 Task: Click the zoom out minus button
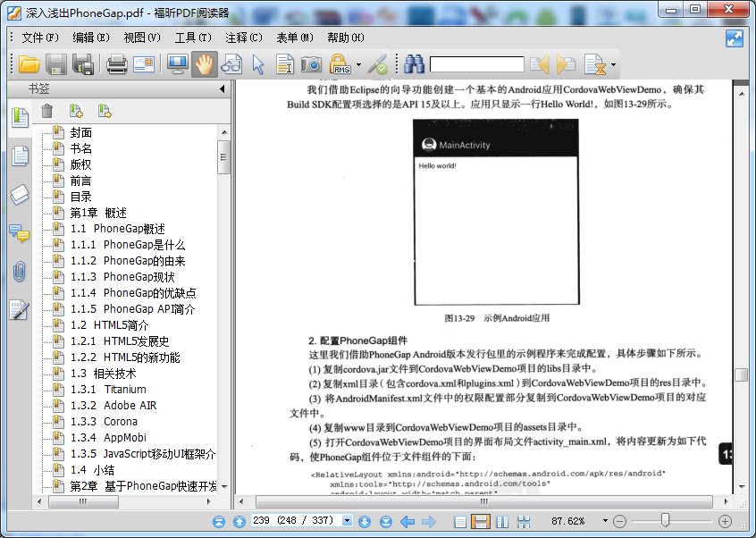tap(619, 521)
